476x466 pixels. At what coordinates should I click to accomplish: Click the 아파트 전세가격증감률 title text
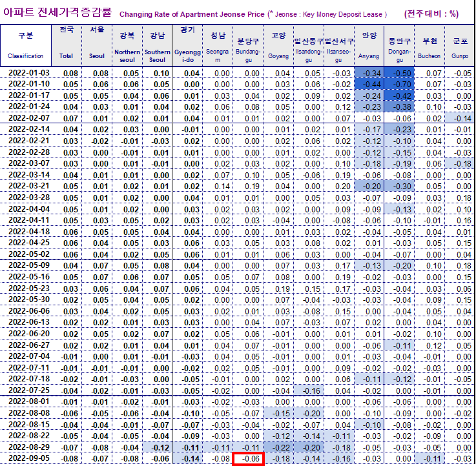click(x=57, y=12)
